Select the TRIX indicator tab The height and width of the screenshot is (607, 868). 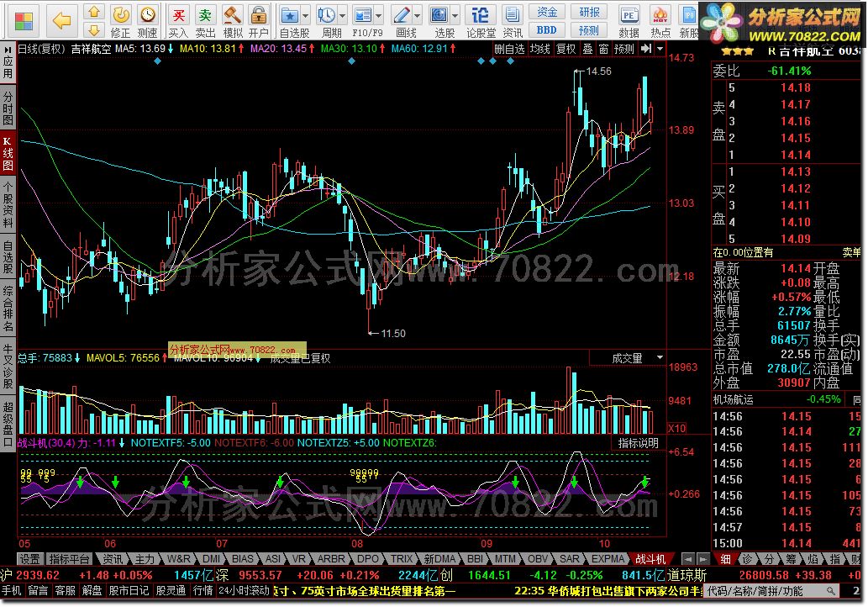[402, 559]
